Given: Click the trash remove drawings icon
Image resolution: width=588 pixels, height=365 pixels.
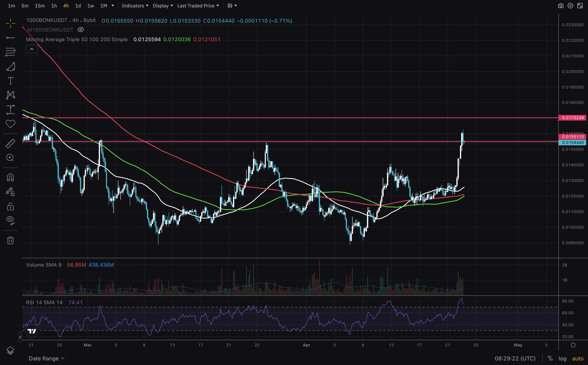Looking at the screenshot, I should point(10,240).
